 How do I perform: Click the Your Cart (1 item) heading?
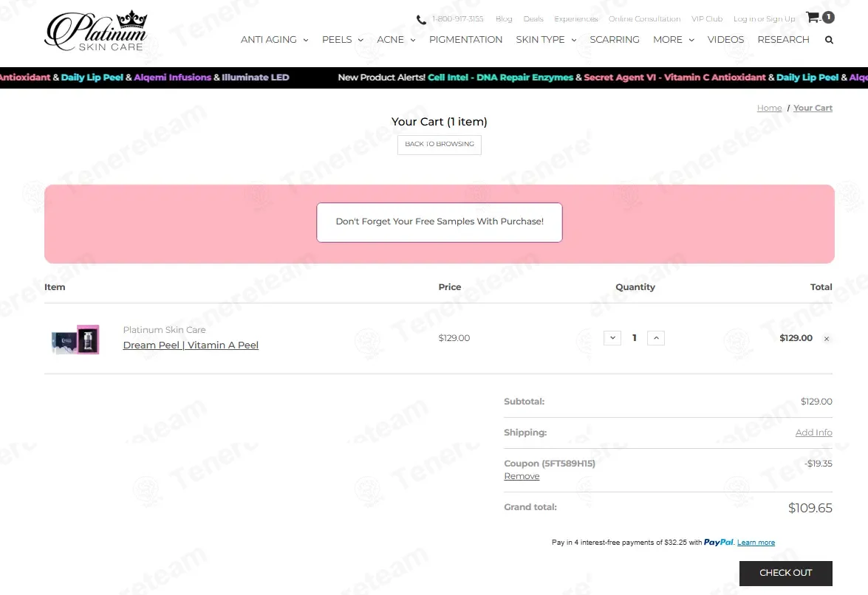pyautogui.click(x=440, y=122)
